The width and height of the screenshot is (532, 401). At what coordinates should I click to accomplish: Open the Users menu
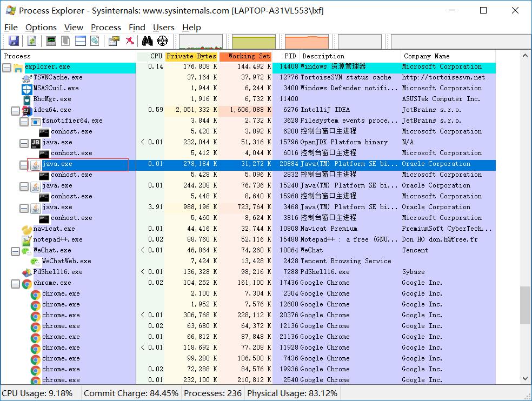tap(163, 28)
